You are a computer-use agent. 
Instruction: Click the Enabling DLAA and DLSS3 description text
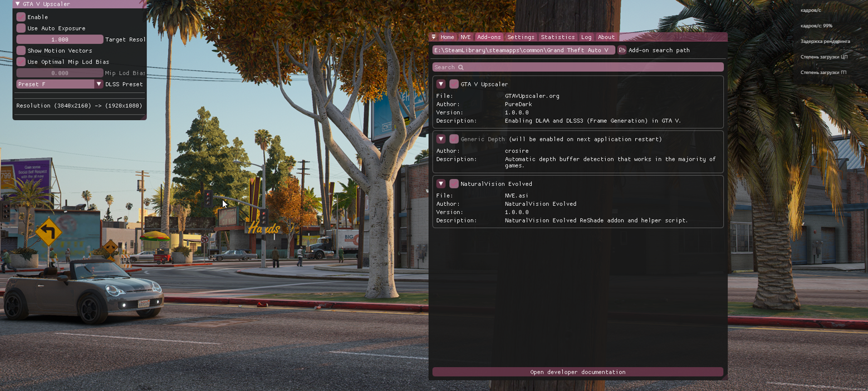(593, 121)
